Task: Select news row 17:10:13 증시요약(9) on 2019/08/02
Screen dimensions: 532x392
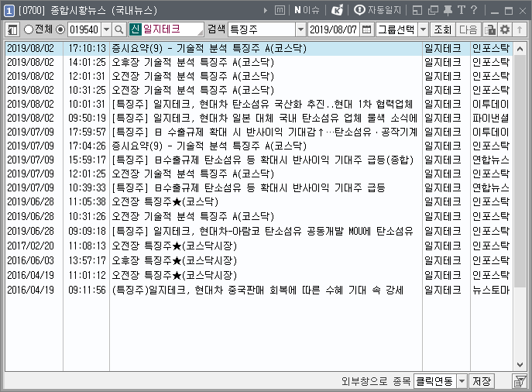Action: (259, 49)
